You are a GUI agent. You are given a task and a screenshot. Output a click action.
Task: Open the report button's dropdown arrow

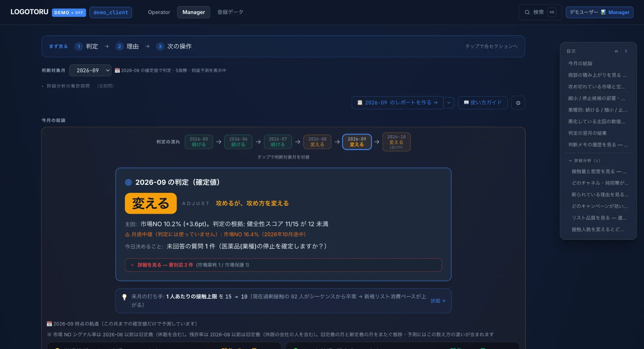point(449,103)
